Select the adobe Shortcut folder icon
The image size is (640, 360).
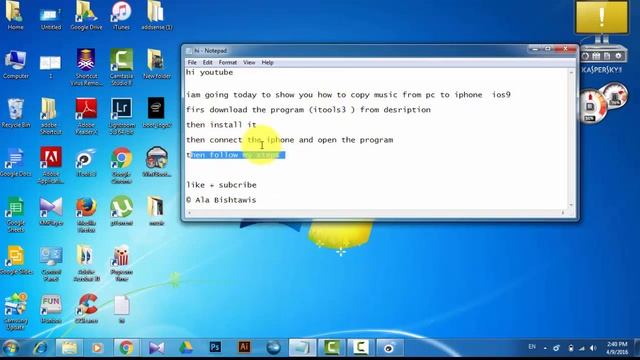tap(51, 116)
